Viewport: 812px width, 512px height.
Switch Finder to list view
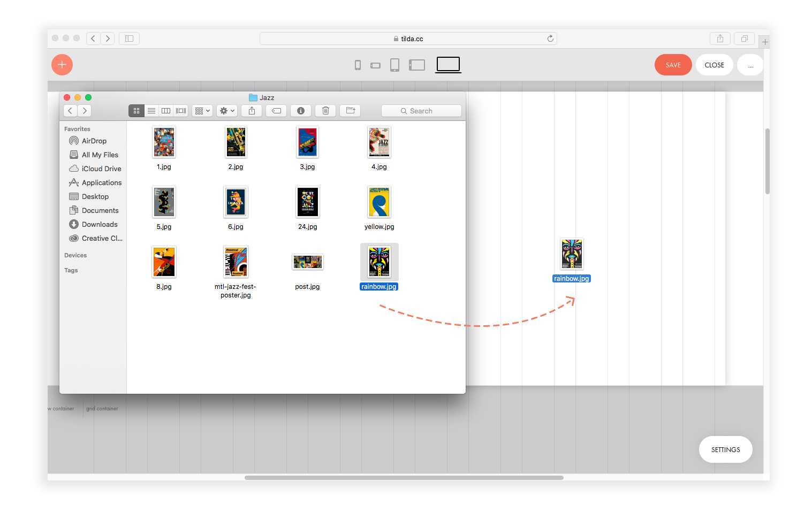tap(151, 111)
